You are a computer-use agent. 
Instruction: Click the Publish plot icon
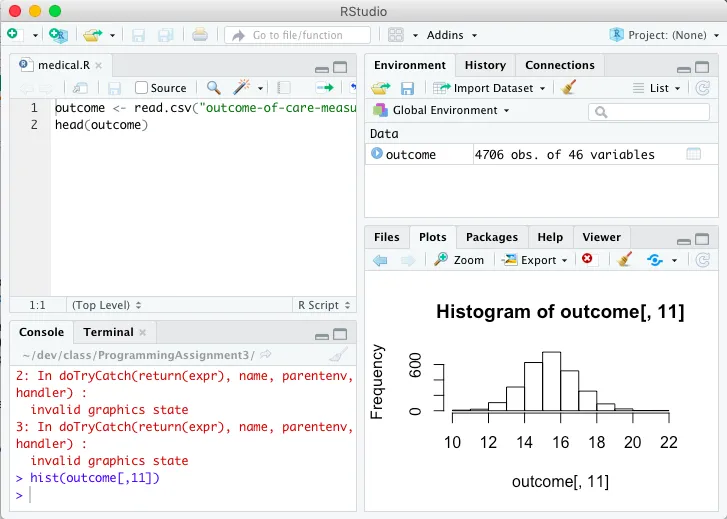[x=655, y=260]
